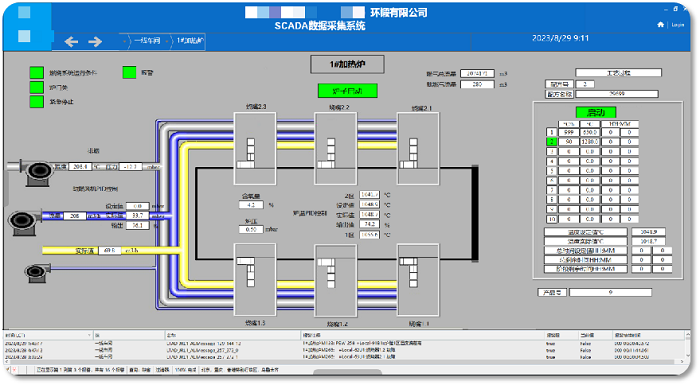This screenshot has height=385, width=700.
Task: Go forward with the right arrow
Action: (x=95, y=42)
